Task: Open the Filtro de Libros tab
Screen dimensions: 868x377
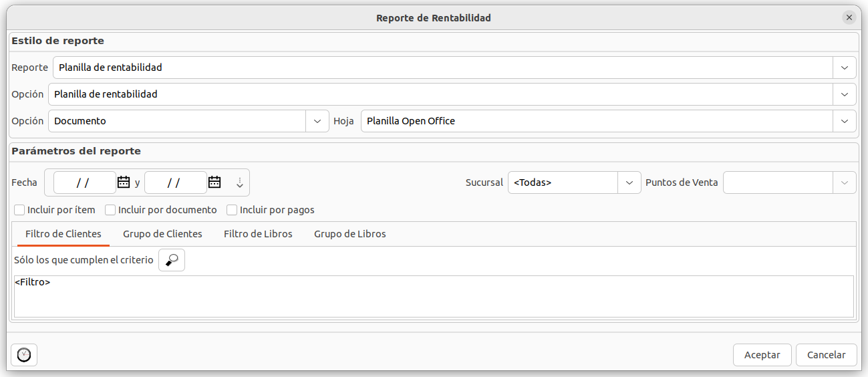Action: [x=258, y=234]
